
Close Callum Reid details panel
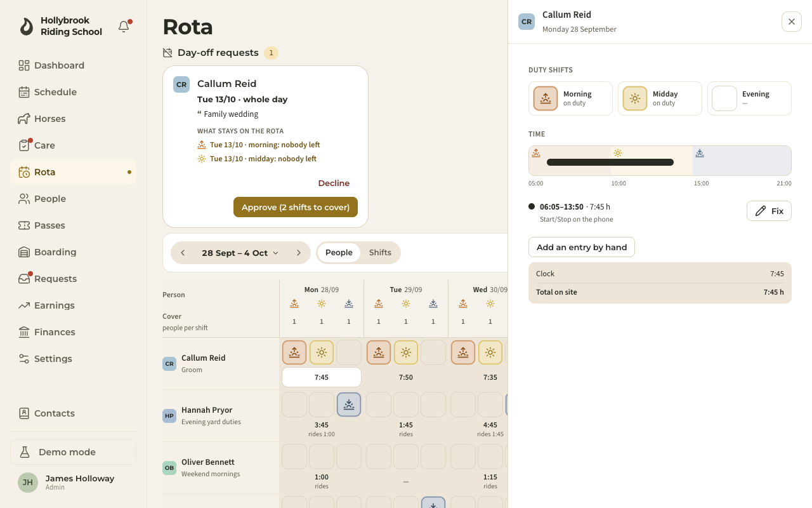[792, 22]
